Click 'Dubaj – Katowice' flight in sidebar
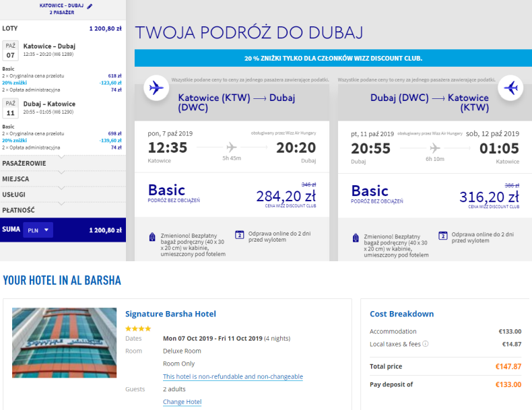This screenshot has height=410, width=532. (49, 104)
